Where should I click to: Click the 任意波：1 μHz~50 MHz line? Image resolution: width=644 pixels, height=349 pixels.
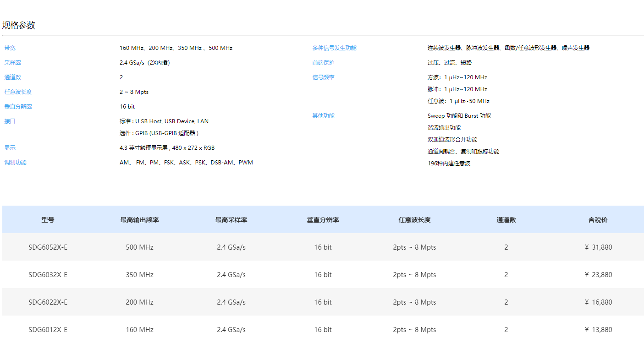pos(458,101)
